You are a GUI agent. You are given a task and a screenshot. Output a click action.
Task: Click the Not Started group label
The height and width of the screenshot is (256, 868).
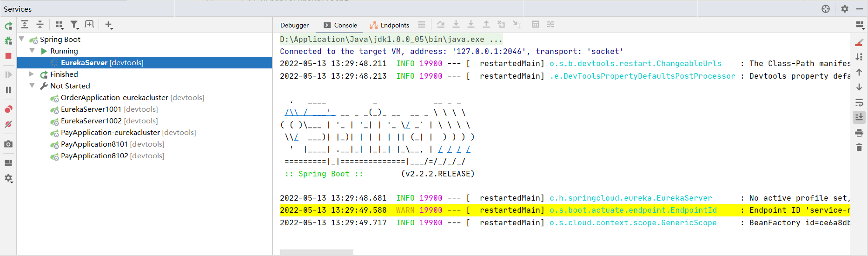tap(70, 86)
